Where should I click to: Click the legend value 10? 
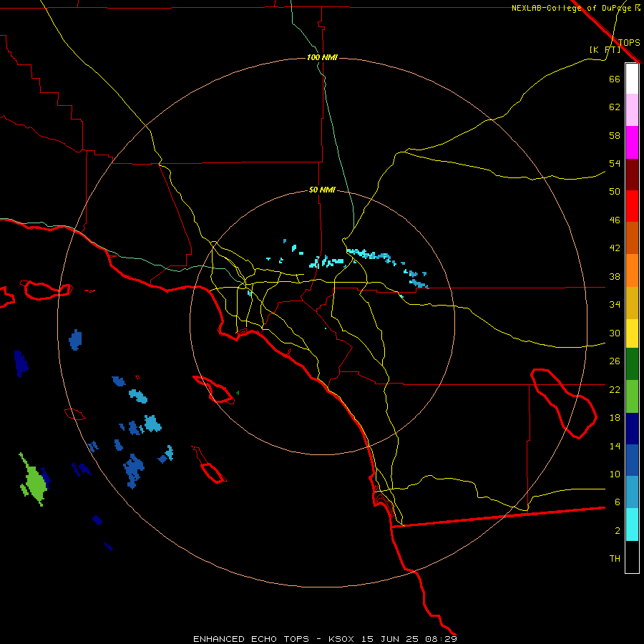[x=615, y=474]
